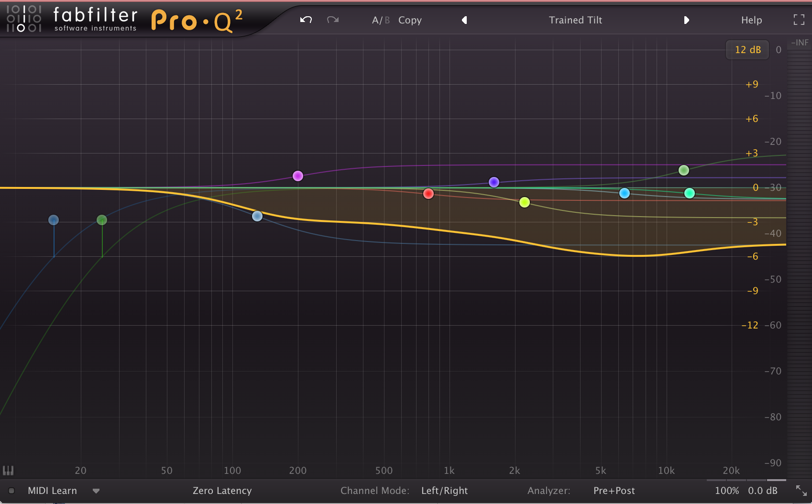This screenshot has height=504, width=812.
Task: Select the teal EQ band node near 12k
Action: 690,193
